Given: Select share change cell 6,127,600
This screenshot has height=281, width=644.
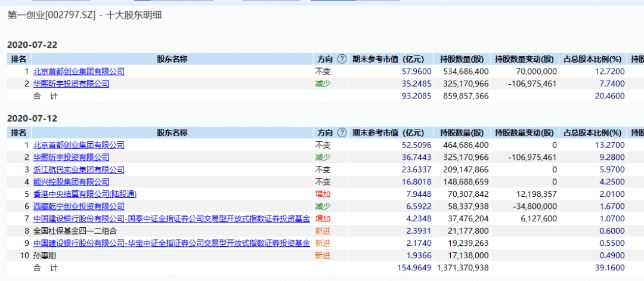Looking at the screenshot, I should click(538, 218).
